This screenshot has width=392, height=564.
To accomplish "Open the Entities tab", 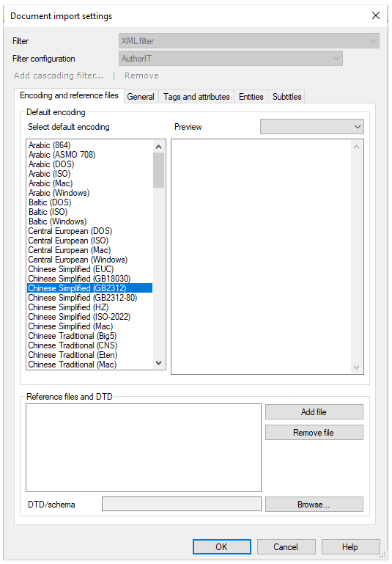I will [251, 97].
